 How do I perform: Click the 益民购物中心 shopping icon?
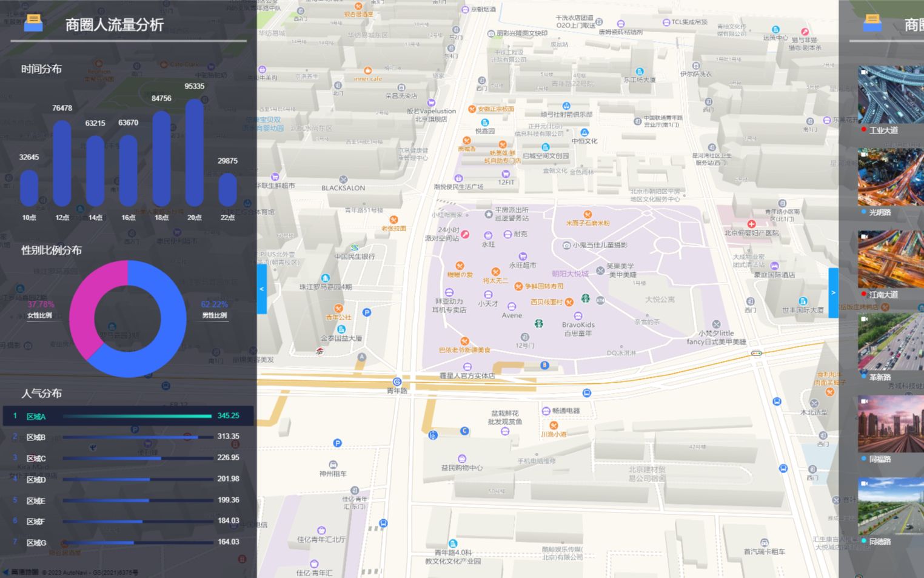click(462, 459)
